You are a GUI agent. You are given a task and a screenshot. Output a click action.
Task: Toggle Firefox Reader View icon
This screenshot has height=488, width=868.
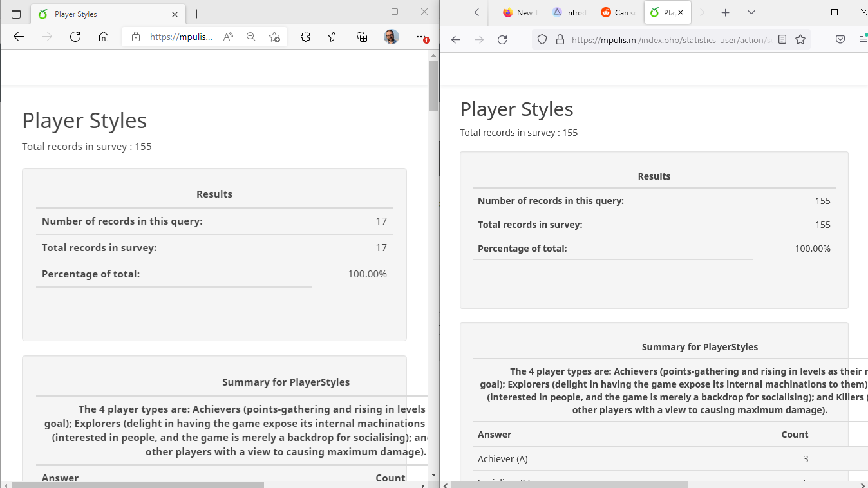pyautogui.click(x=782, y=39)
